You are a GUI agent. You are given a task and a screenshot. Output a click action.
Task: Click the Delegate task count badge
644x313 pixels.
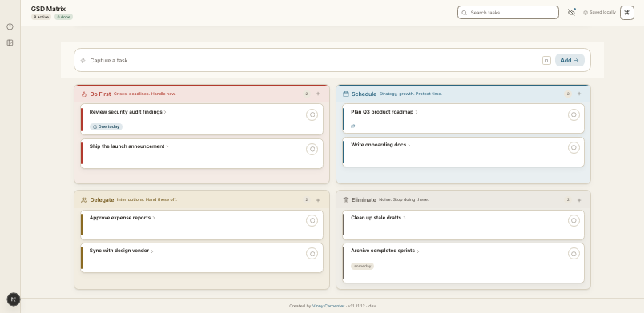click(307, 200)
